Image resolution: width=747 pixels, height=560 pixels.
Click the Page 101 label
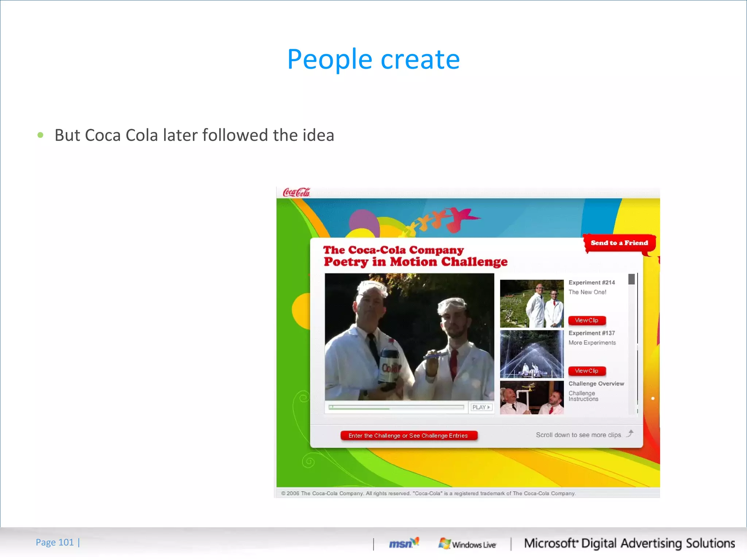55,542
